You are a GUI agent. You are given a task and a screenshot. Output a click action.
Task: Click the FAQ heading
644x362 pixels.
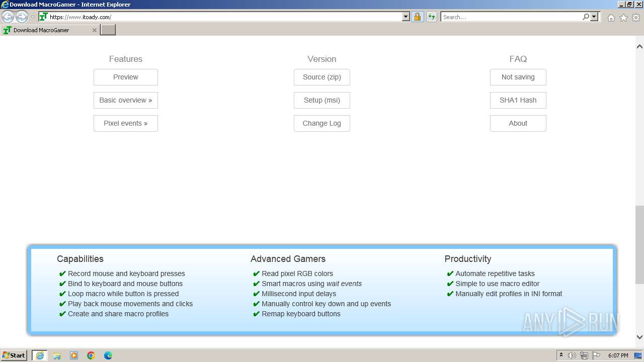point(518,59)
